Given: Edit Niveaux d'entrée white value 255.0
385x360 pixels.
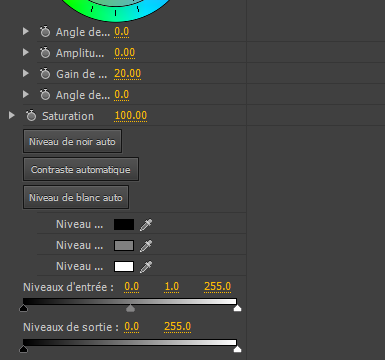Looking at the screenshot, I should pyautogui.click(x=217, y=287).
